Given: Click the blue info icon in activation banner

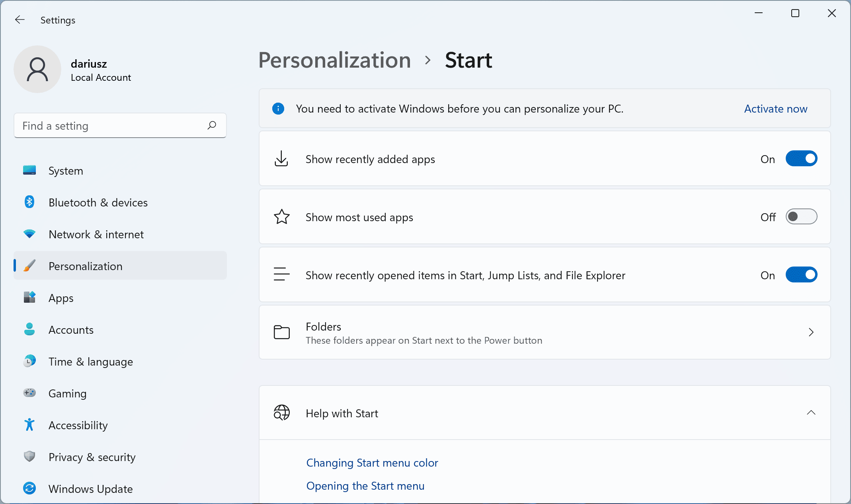Looking at the screenshot, I should (278, 108).
